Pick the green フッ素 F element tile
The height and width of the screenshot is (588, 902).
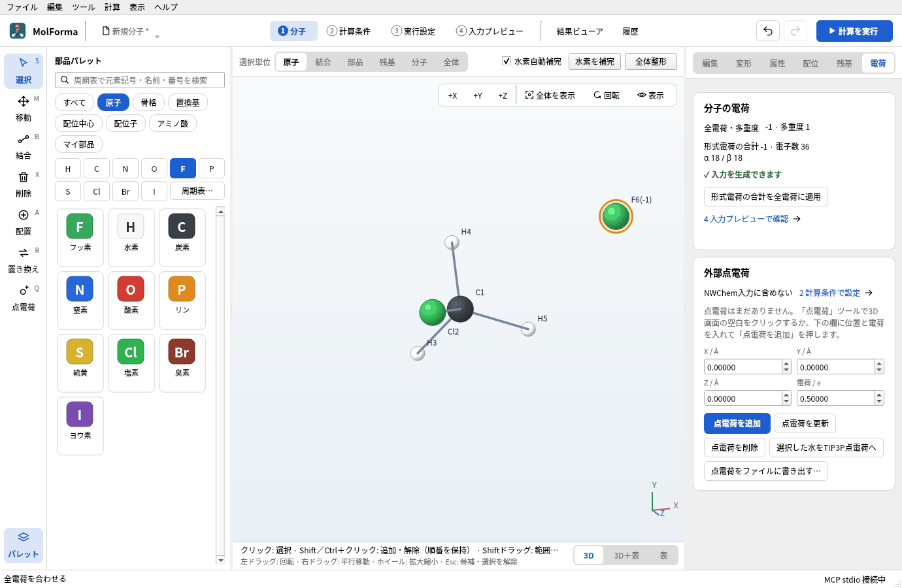pos(80,237)
